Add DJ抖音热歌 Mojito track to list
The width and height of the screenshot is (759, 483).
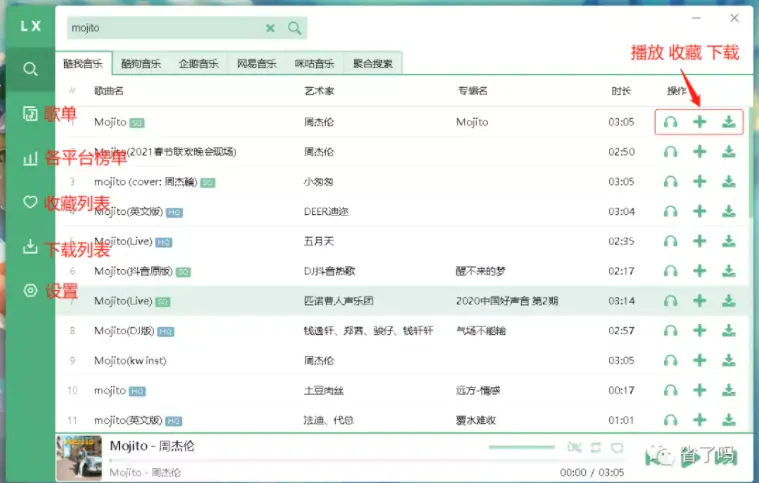point(699,271)
